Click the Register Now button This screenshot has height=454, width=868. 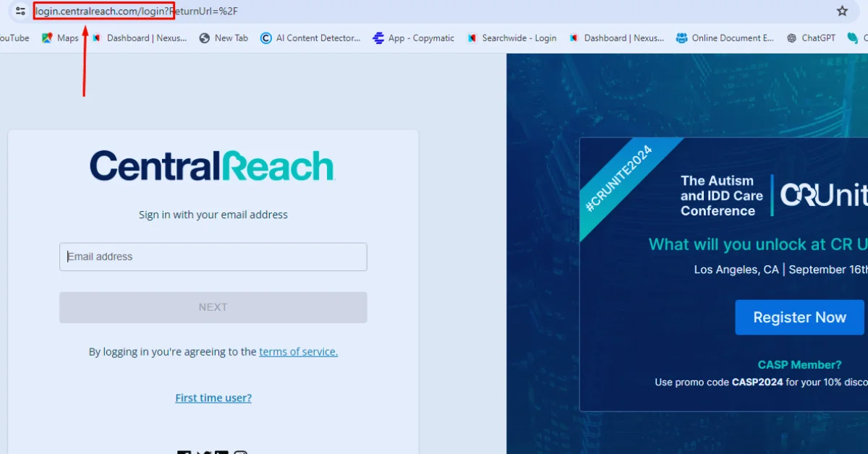799,317
